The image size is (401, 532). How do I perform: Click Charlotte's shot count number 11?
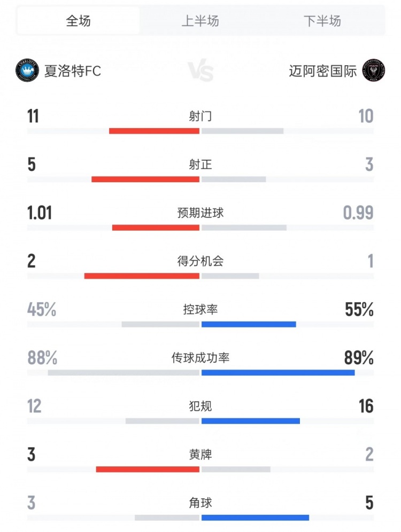33,116
